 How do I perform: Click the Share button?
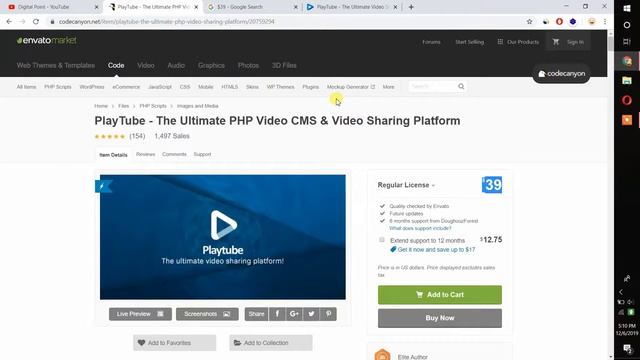[256, 314]
